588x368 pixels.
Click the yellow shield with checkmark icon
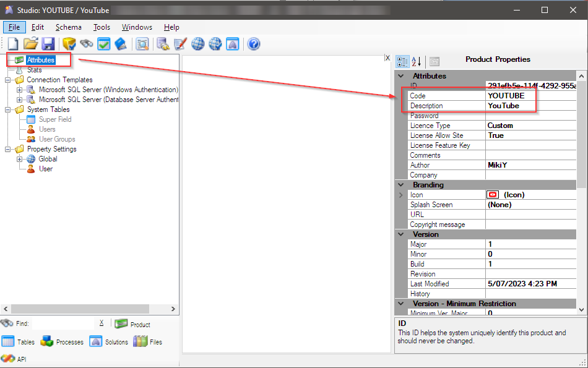click(69, 44)
